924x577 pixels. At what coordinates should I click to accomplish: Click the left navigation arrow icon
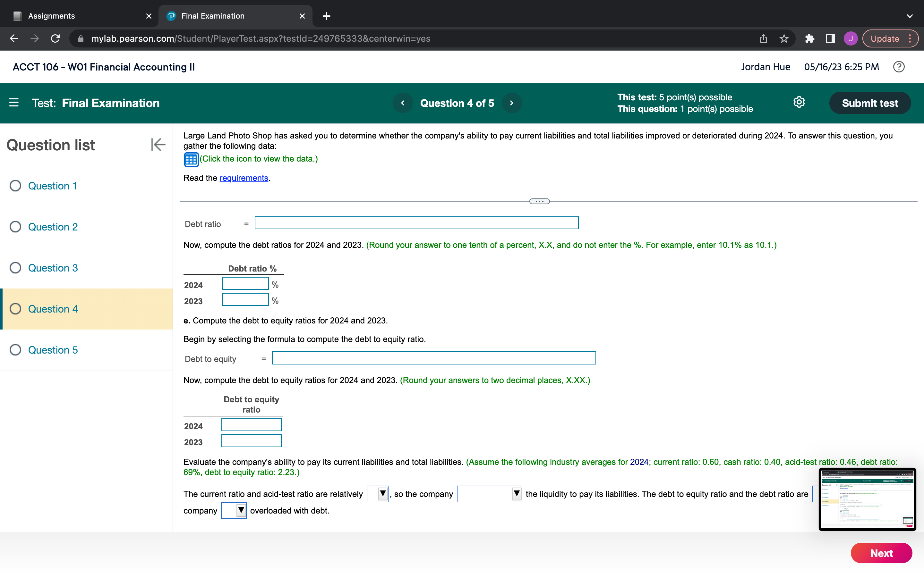[x=402, y=103]
